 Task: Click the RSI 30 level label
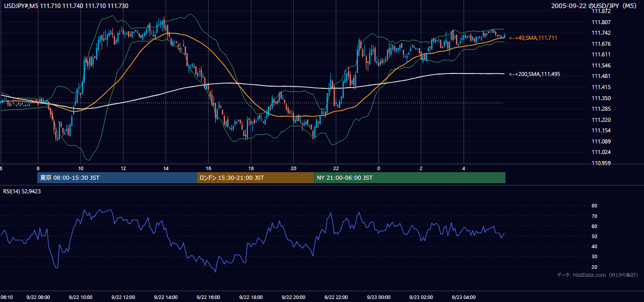coord(595,257)
